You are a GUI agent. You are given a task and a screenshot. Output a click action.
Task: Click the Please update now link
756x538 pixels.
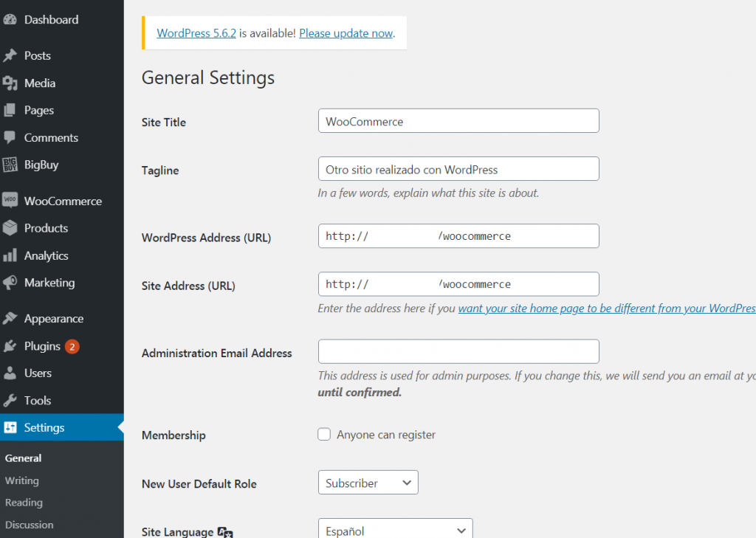pyautogui.click(x=346, y=33)
